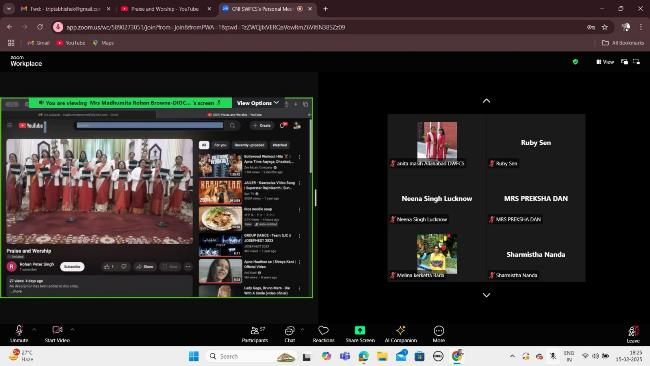This screenshot has width=650, height=366.
Task: Open Chrome three-dot menu
Action: click(641, 27)
